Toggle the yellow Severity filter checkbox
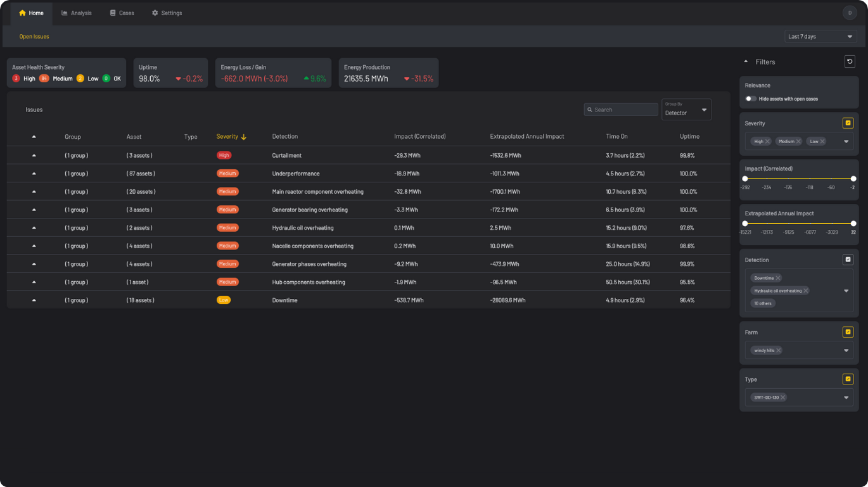 click(848, 123)
